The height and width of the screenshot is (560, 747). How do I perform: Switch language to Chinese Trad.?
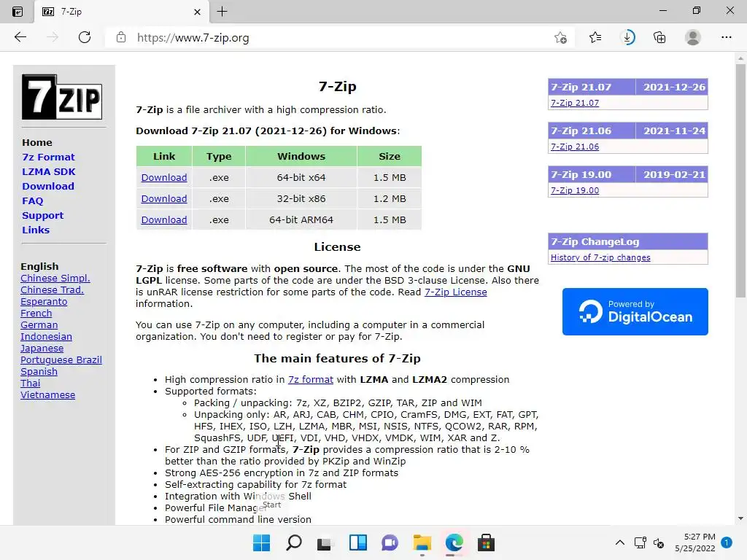tap(52, 290)
